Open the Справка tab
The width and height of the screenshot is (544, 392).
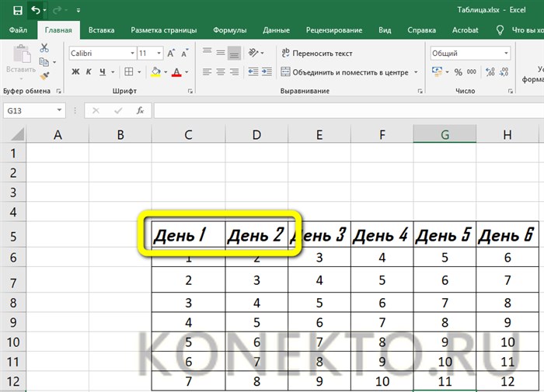tap(421, 30)
